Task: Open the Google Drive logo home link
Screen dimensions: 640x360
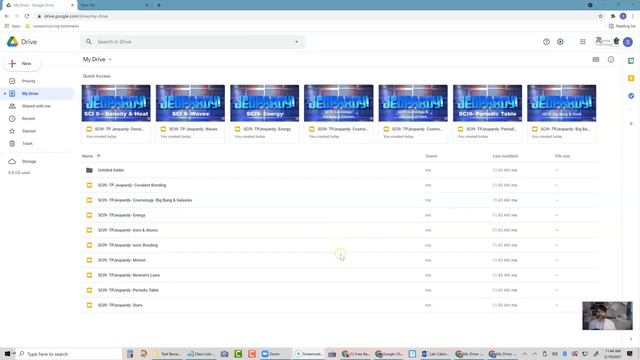Action: coord(22,42)
